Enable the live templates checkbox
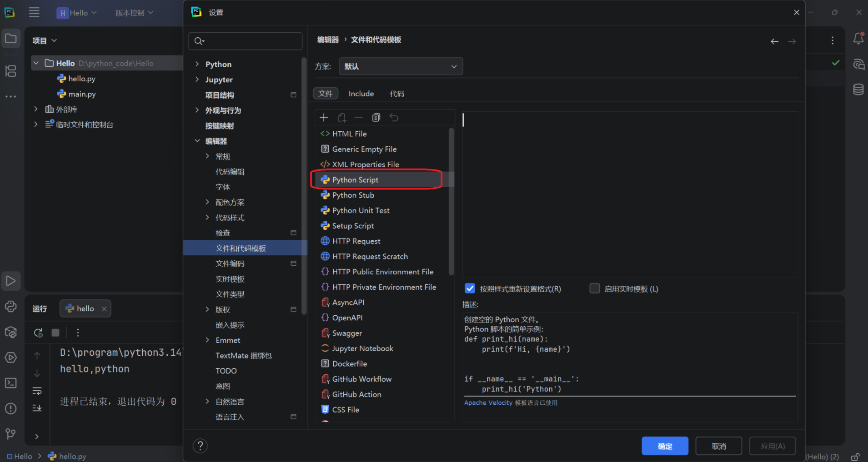This screenshot has height=462, width=868. click(594, 288)
